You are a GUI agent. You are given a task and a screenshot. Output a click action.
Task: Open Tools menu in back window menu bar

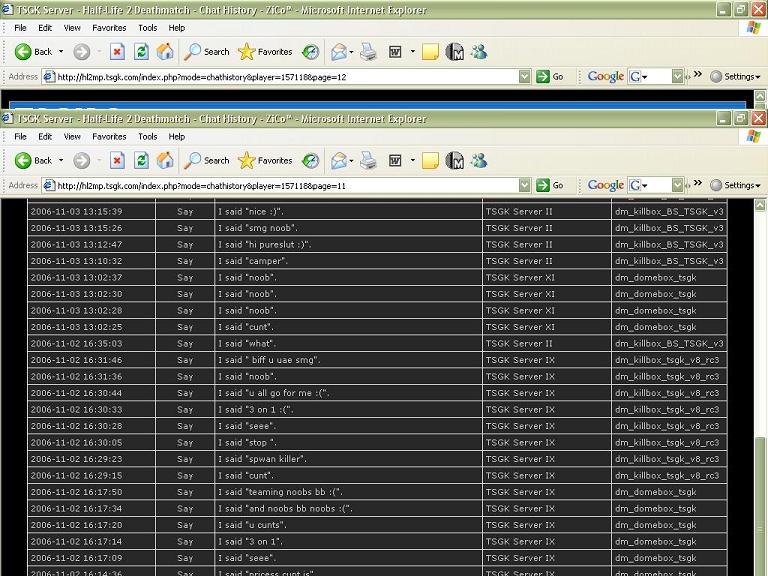coord(147,27)
